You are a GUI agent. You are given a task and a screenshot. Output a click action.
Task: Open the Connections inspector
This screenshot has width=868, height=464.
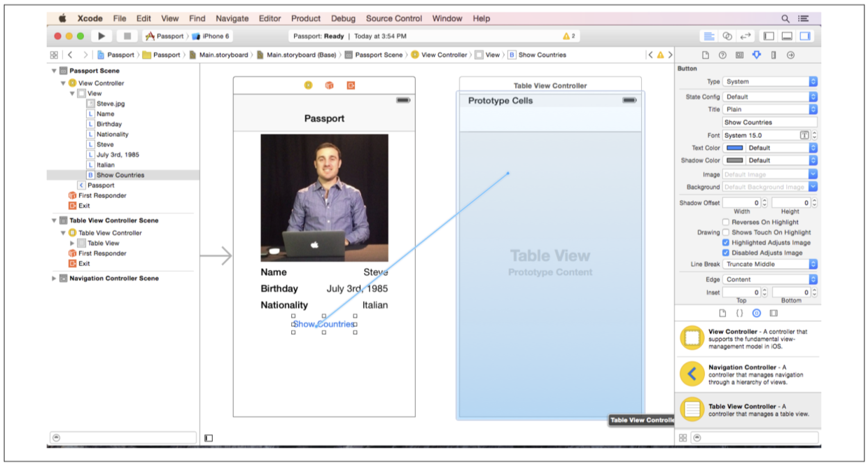[x=790, y=55]
